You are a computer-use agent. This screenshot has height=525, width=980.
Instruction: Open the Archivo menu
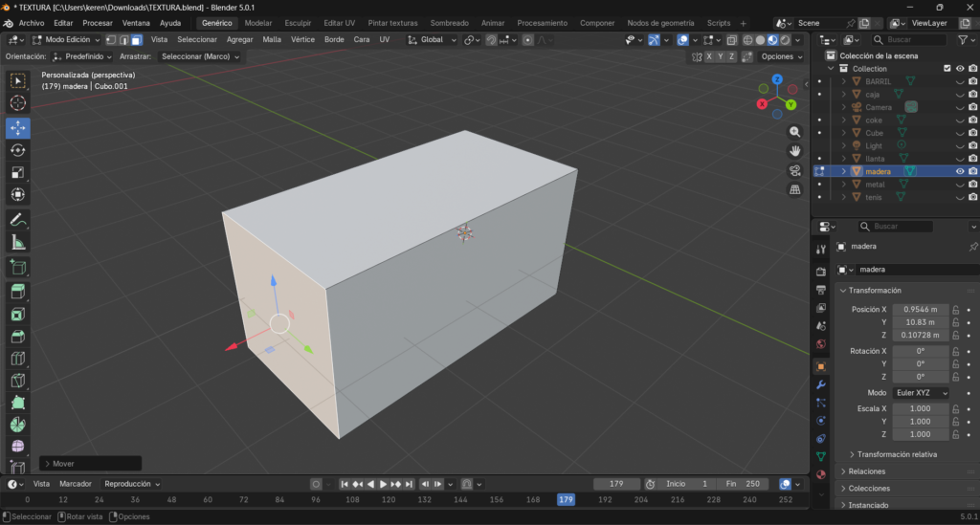point(32,23)
